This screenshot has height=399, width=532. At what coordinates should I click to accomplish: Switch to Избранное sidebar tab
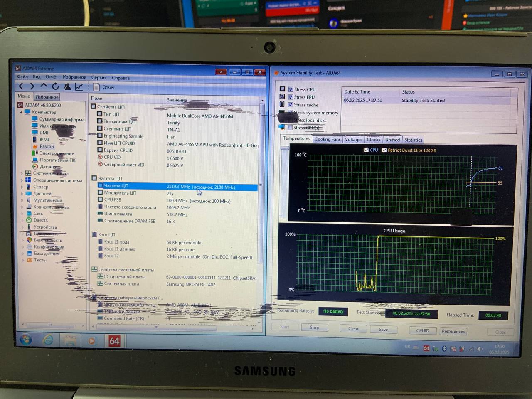pos(47,97)
